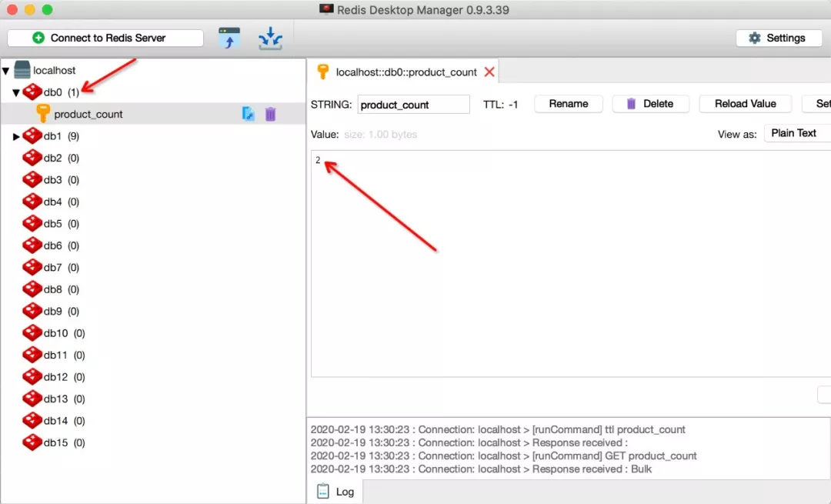Click Connect to Redis Server button

point(105,38)
